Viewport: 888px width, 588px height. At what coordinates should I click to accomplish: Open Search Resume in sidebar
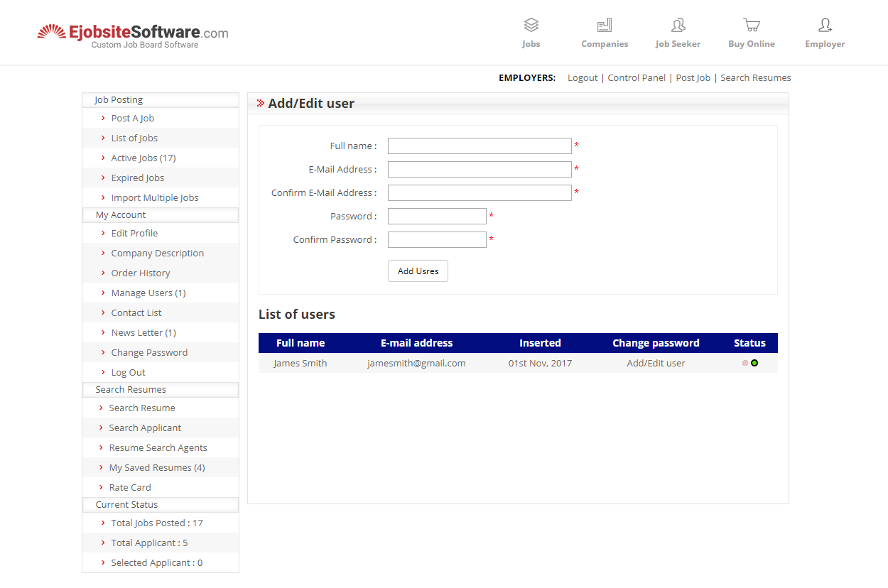(142, 408)
